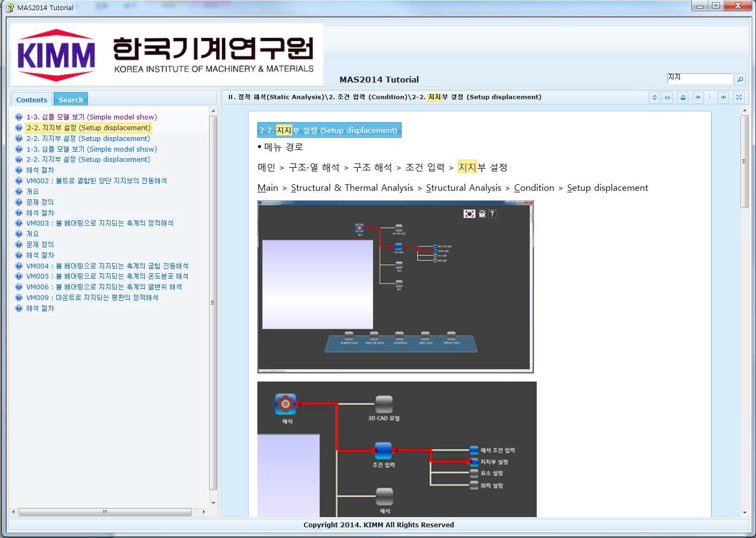Viewport: 756px width, 538px height.
Task: Click the topic icon beside VM002 볼트로 결합된 양단 지지보의 진동해석
Action: coord(19,181)
